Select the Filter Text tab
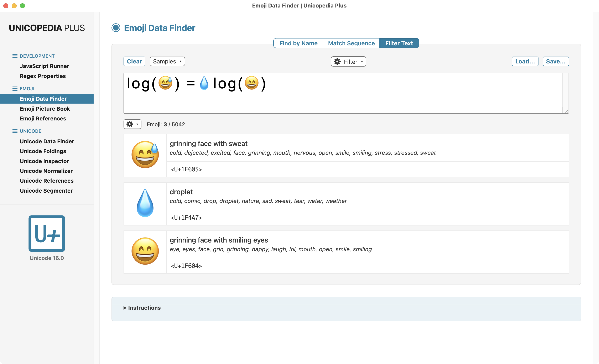This screenshot has width=599, height=364. coord(399,43)
